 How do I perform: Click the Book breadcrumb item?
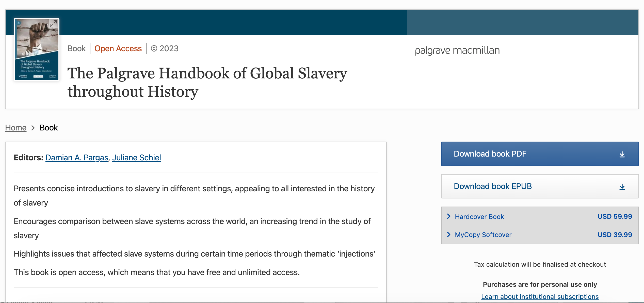[x=49, y=128]
